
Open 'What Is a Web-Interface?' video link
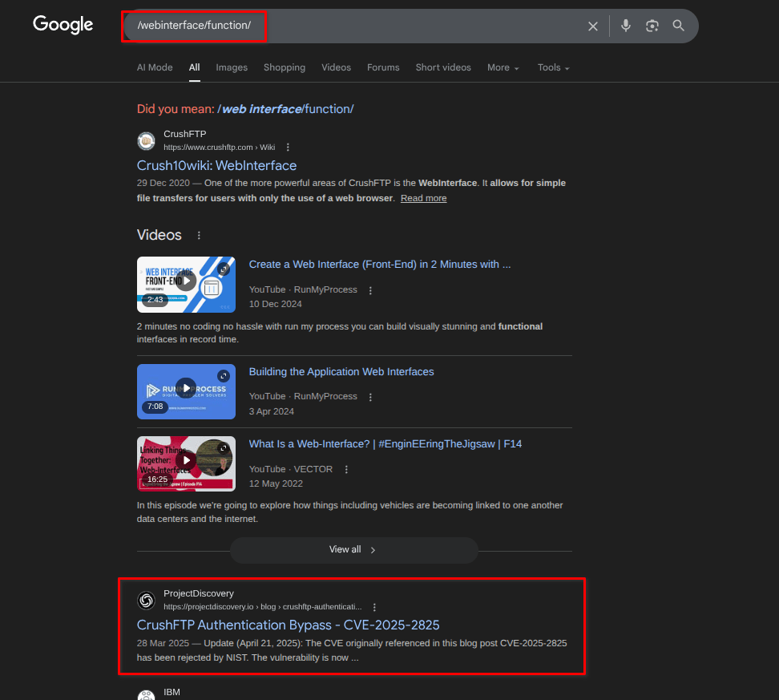tap(385, 444)
